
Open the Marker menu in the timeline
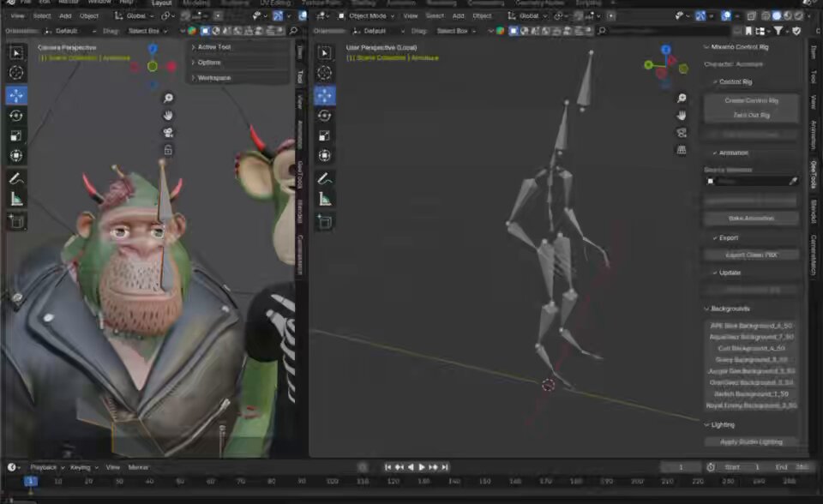pos(138,467)
